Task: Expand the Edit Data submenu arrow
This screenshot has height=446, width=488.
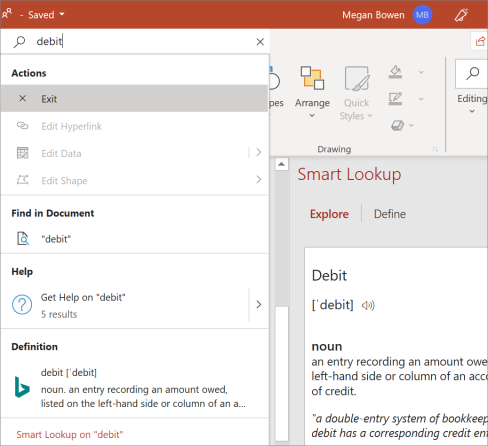Action: (259, 152)
